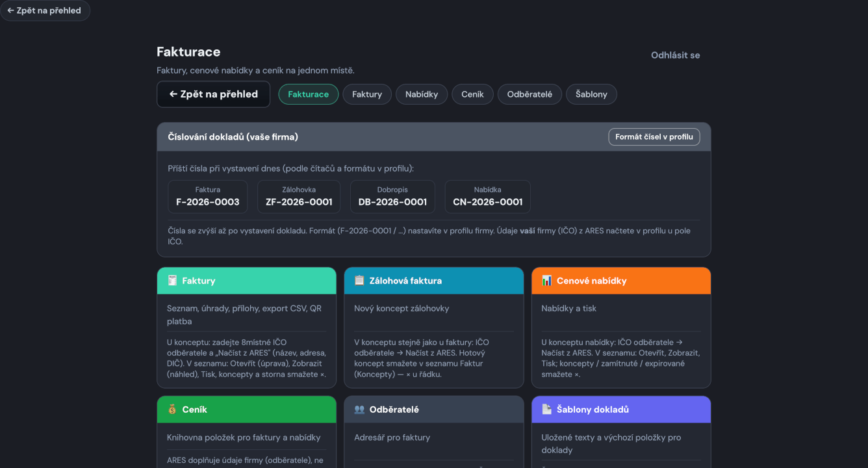Select the Ceník tab pill
This screenshot has width=868, height=468.
(x=472, y=94)
